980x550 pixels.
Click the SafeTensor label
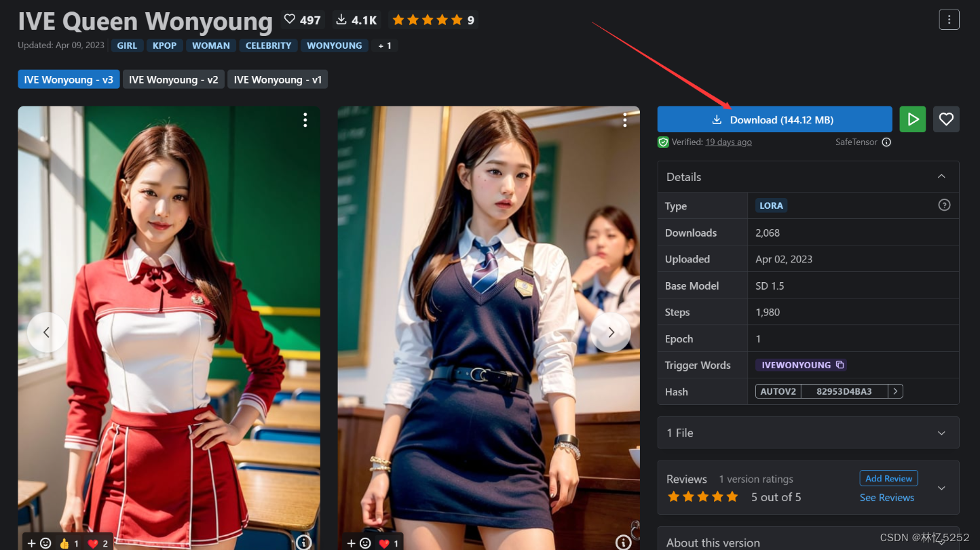pos(856,142)
